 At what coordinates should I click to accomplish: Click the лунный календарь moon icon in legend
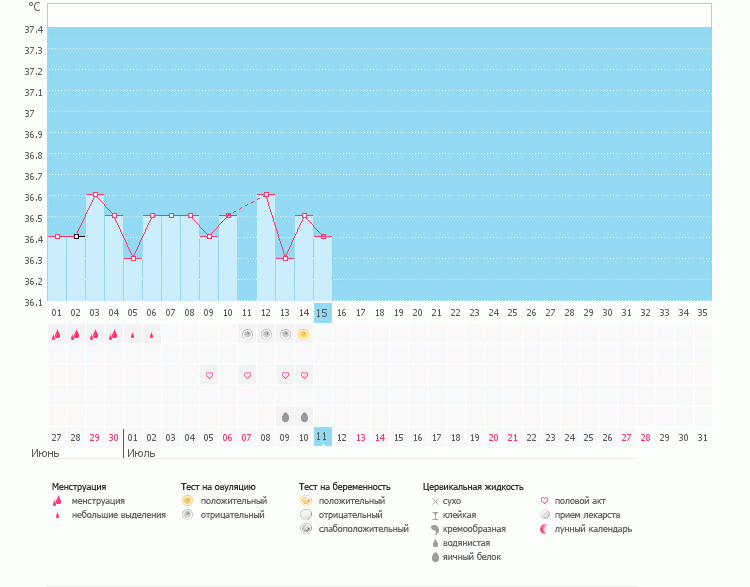pyautogui.click(x=544, y=529)
